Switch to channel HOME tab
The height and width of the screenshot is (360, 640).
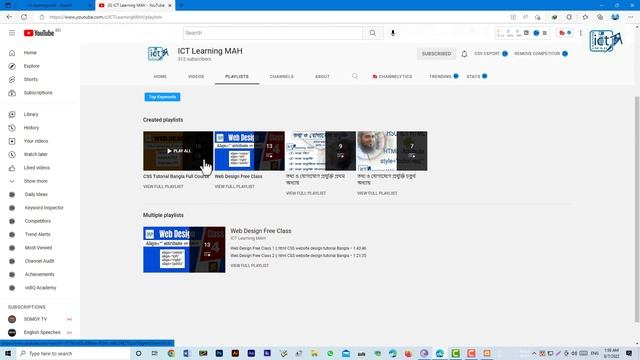[x=160, y=77]
